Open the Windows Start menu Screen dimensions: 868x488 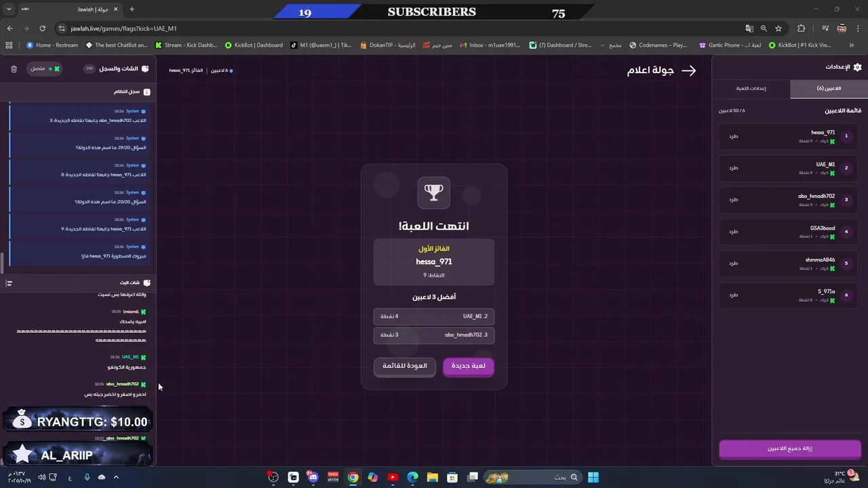point(593,477)
